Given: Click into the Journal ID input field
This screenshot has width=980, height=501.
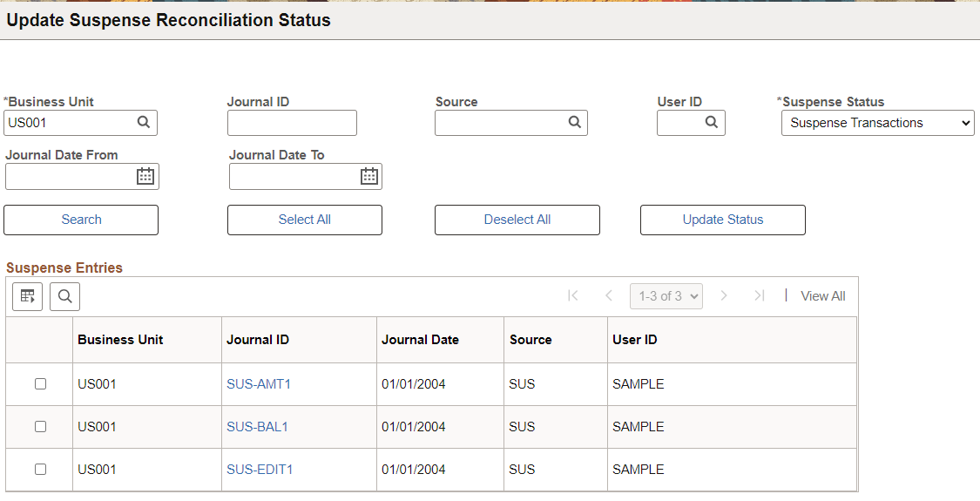Looking at the screenshot, I should pos(292,123).
